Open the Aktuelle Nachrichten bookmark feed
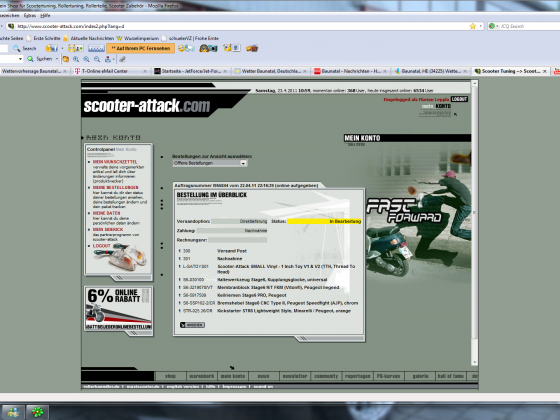This screenshot has height=420, width=560. [x=89, y=38]
